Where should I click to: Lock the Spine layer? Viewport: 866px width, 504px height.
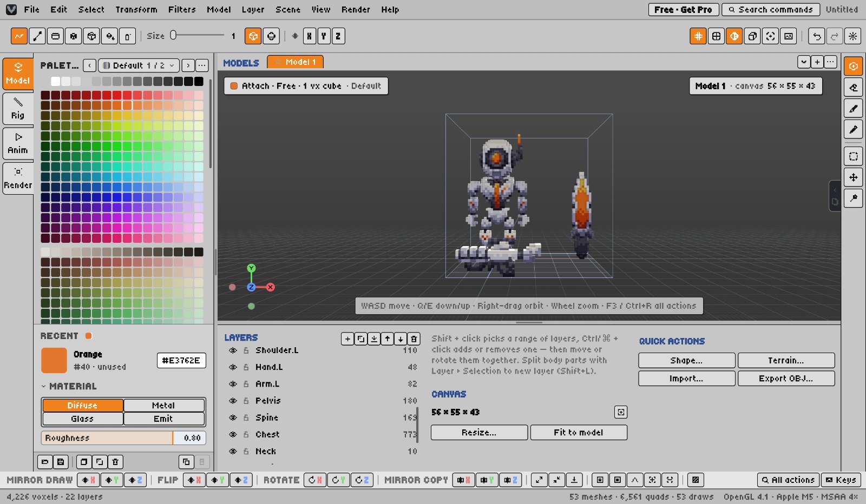point(246,417)
